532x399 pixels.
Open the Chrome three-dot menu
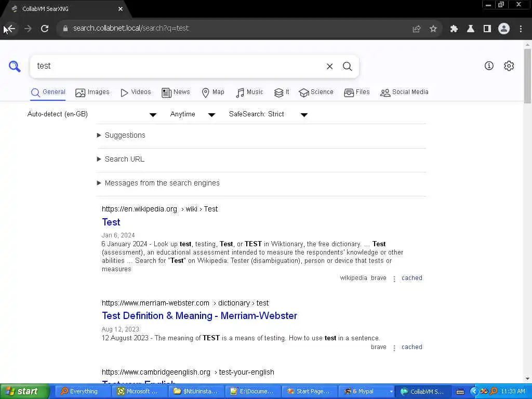pyautogui.click(x=521, y=29)
